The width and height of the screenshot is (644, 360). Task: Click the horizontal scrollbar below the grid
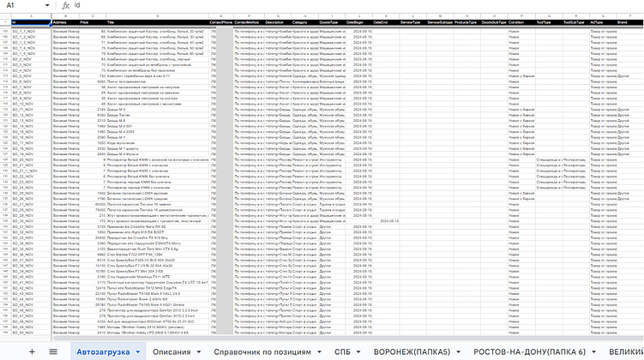[x=347, y=339]
